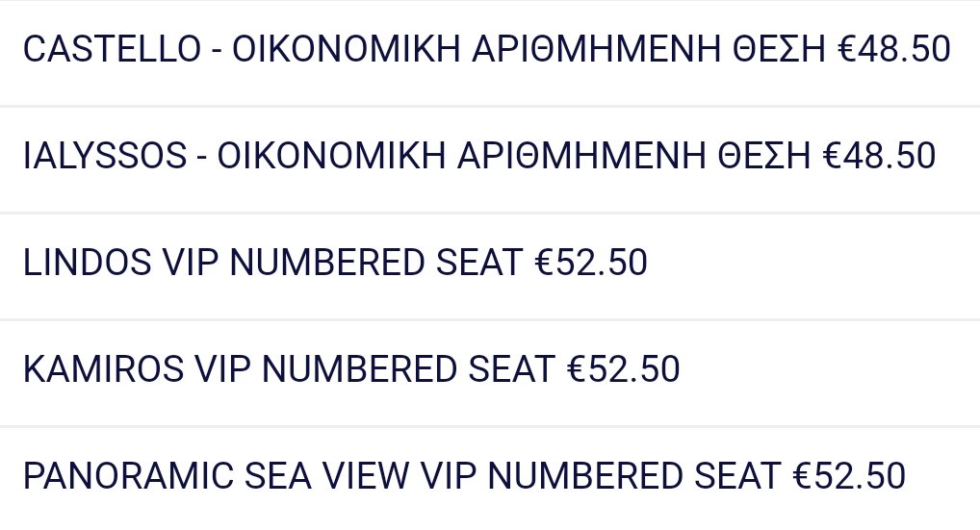Image resolution: width=980 pixels, height=530 pixels.
Task: Tap the word KAMIROS in the list
Action: pyautogui.click(x=103, y=369)
